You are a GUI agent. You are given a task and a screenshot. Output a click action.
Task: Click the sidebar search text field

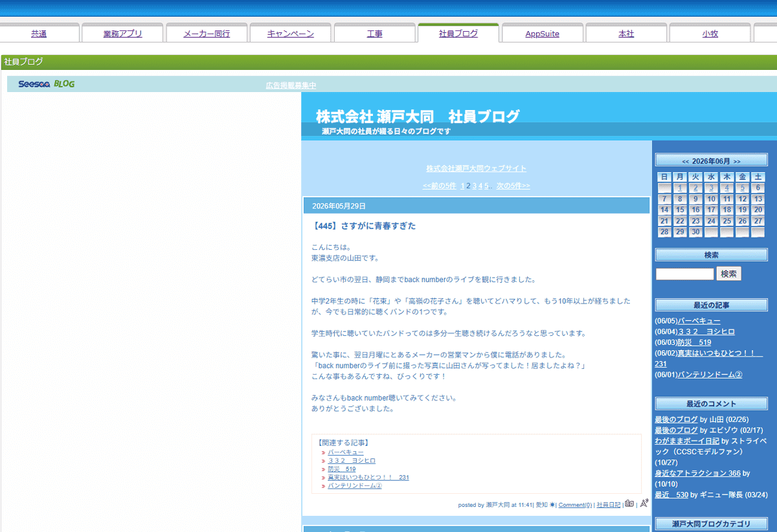(x=685, y=274)
